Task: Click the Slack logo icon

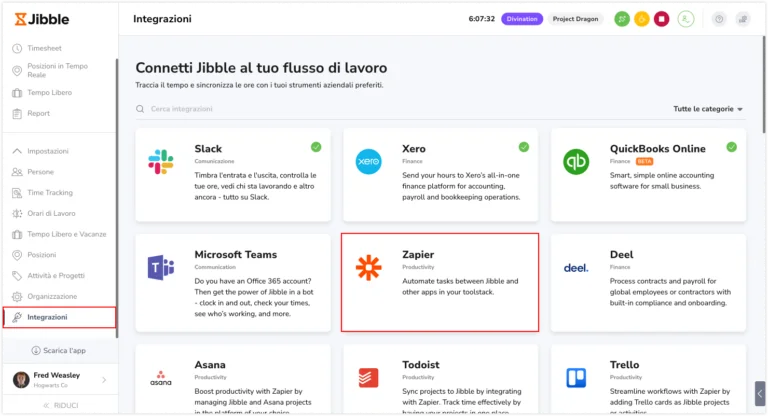Action: point(161,162)
